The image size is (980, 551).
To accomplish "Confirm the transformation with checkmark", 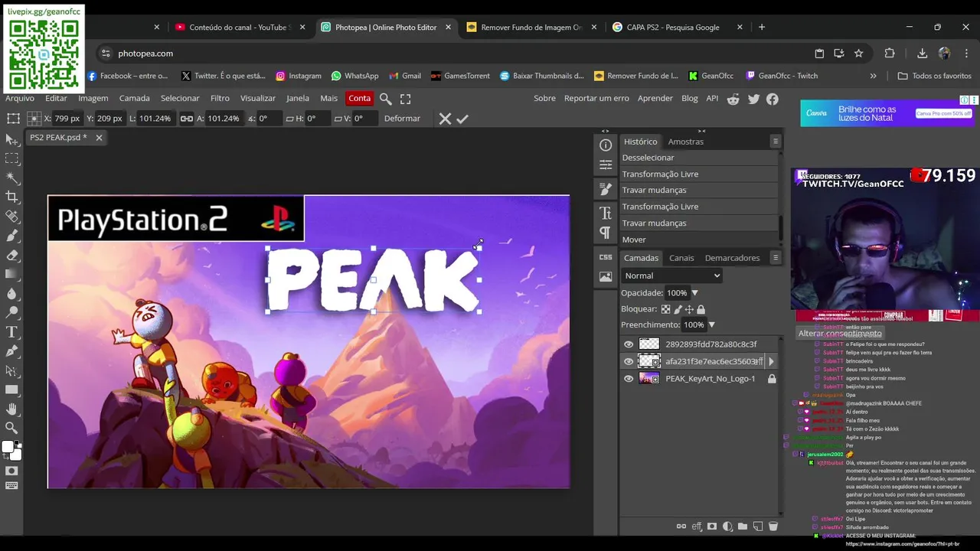I will coord(462,119).
